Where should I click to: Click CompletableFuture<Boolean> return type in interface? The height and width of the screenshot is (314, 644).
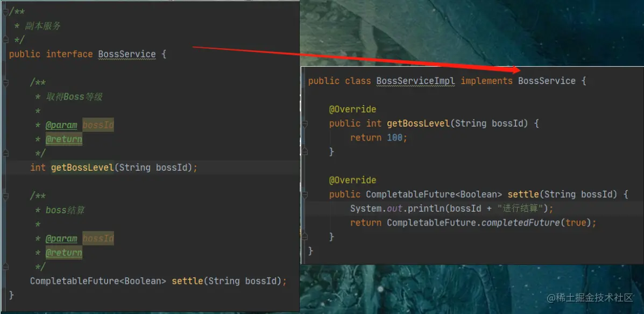98,281
